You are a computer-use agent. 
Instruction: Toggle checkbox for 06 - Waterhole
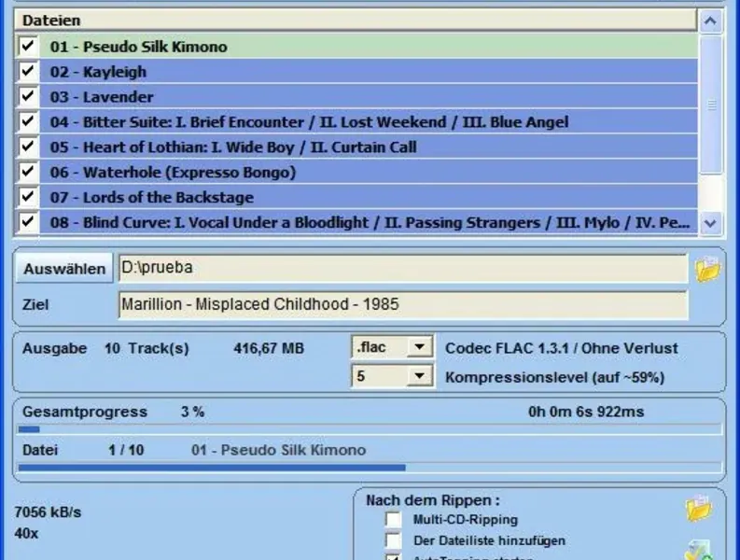(x=27, y=172)
